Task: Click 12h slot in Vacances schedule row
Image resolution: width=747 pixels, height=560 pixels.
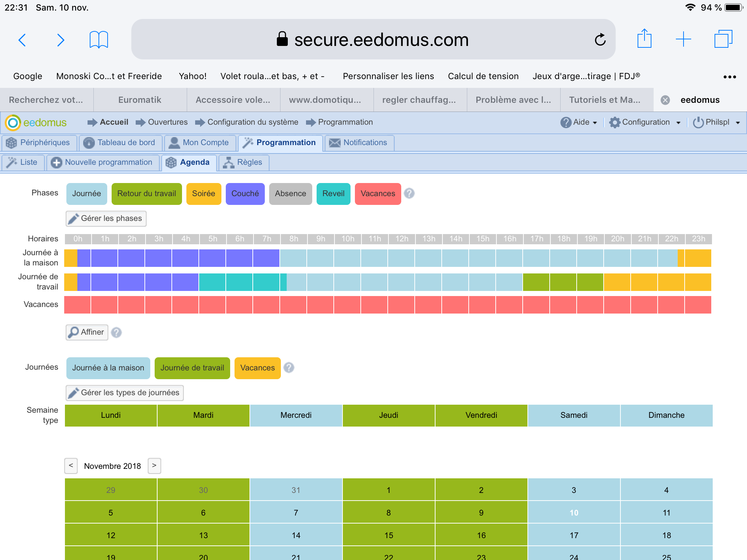Action: (401, 305)
